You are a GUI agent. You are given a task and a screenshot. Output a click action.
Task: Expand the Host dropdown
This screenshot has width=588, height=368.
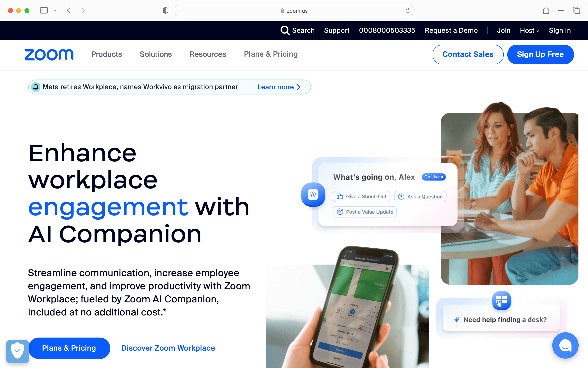(x=529, y=30)
